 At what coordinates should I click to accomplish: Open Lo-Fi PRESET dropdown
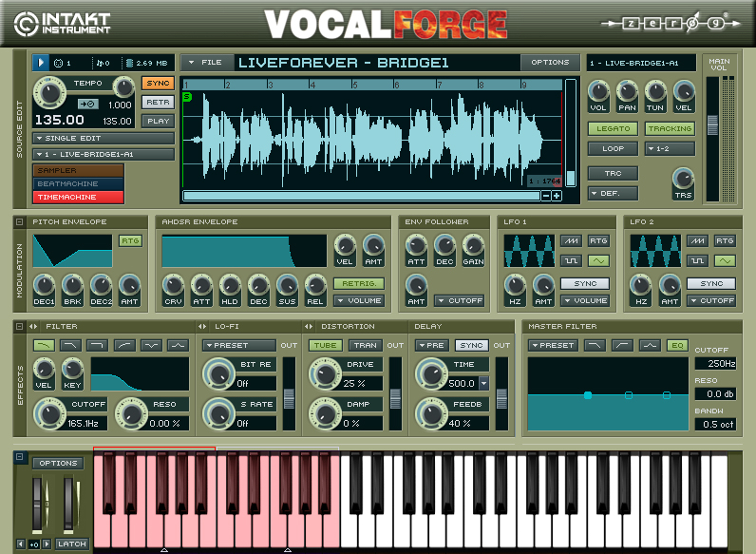pyautogui.click(x=239, y=345)
